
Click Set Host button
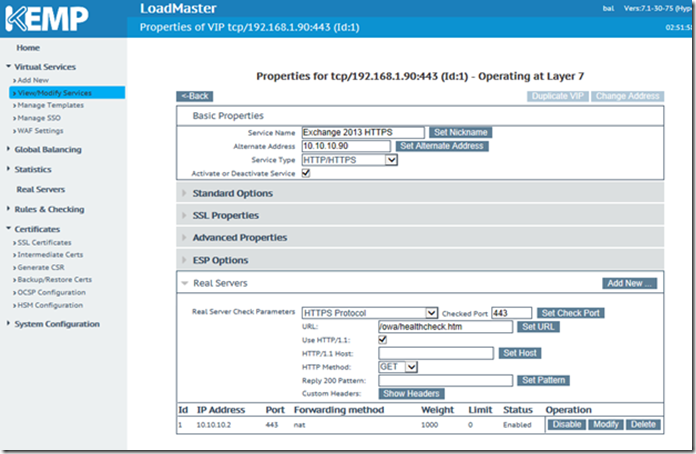coord(520,353)
